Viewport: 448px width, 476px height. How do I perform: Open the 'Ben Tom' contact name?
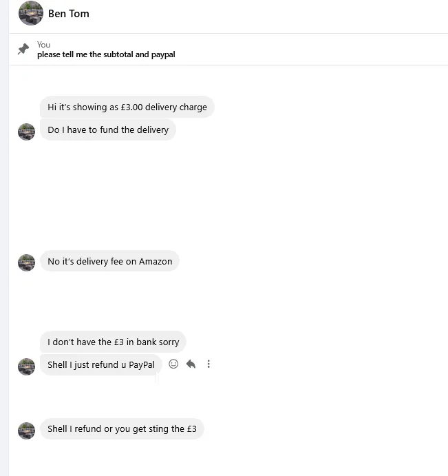tap(69, 13)
